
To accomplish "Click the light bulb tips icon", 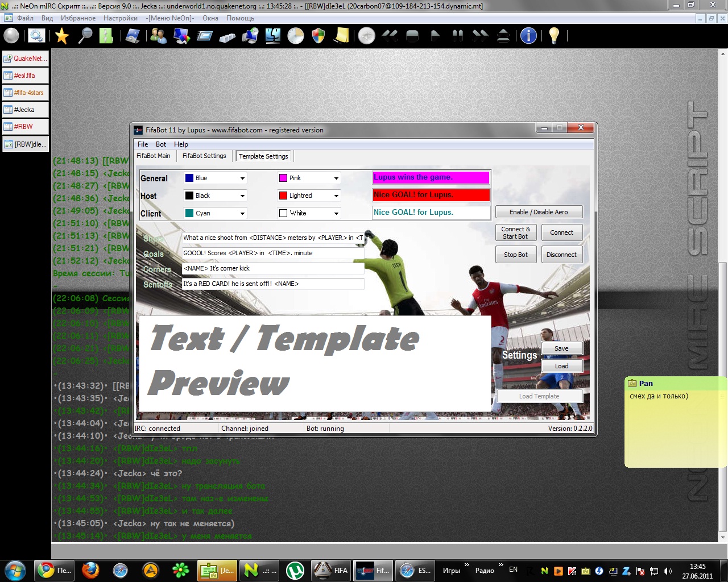I will click(554, 36).
